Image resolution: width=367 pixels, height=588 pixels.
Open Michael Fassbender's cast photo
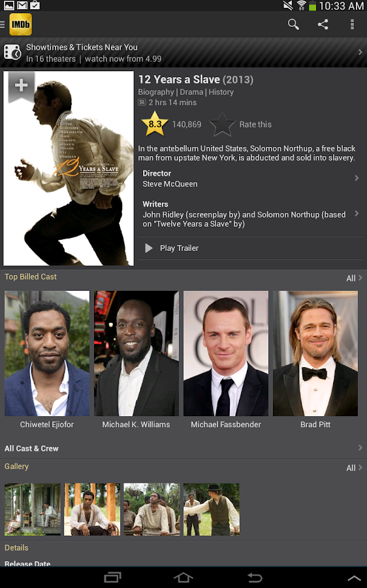click(226, 353)
